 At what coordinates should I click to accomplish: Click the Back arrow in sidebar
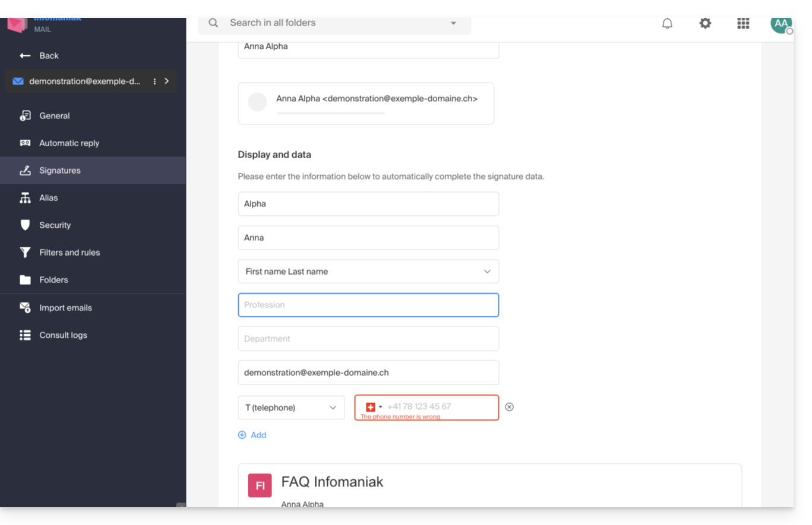25,56
